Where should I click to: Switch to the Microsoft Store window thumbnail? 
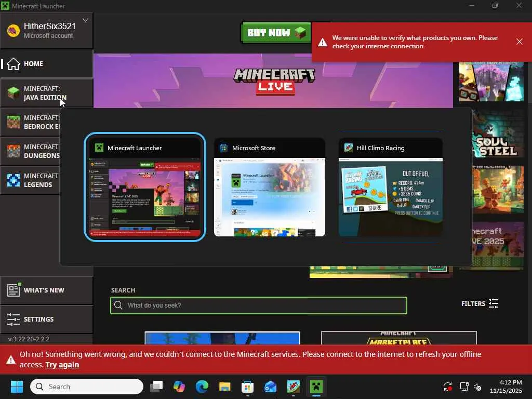[270, 187]
